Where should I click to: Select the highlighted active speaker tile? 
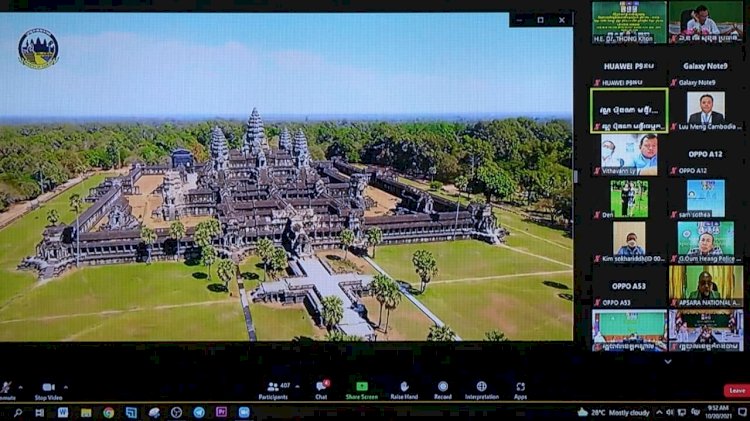click(629, 111)
